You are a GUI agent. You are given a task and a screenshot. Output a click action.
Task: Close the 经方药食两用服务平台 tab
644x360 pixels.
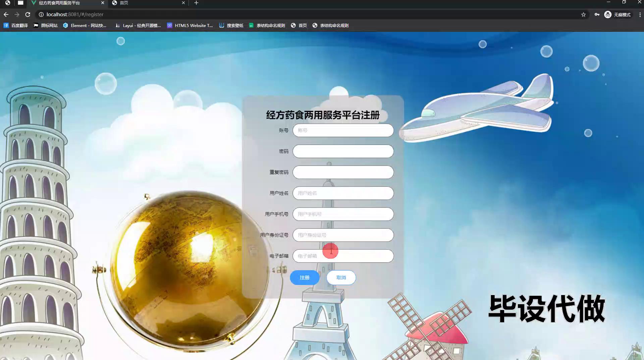[x=103, y=3]
